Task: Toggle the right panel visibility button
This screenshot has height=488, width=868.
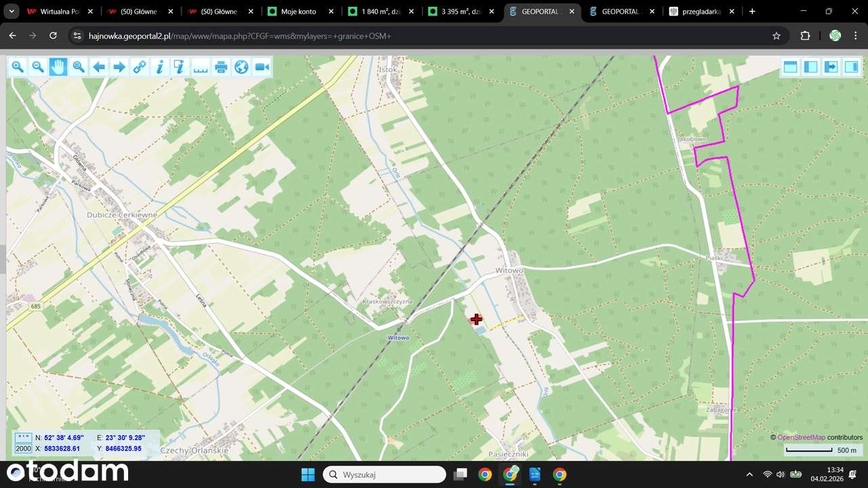Action: click(851, 66)
